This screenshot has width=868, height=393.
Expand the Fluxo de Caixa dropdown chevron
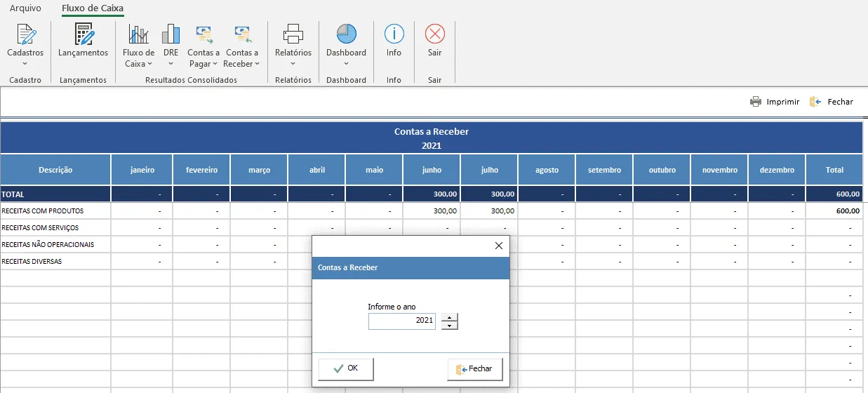150,64
